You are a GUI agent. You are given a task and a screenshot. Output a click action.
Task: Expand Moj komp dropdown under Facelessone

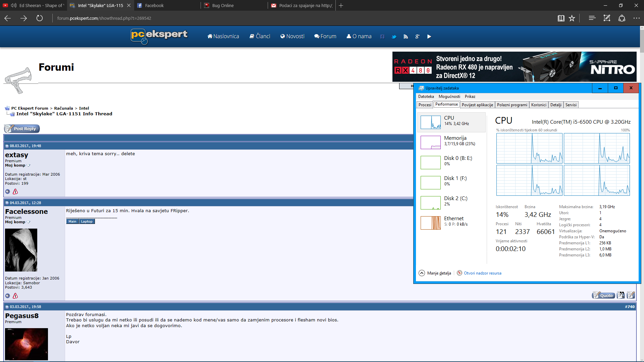click(x=28, y=222)
